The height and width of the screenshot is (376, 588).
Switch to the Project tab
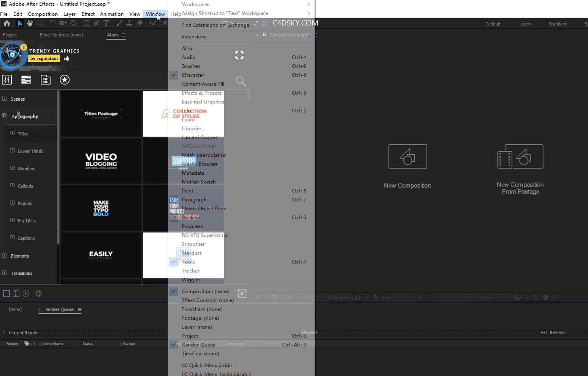click(x=10, y=35)
